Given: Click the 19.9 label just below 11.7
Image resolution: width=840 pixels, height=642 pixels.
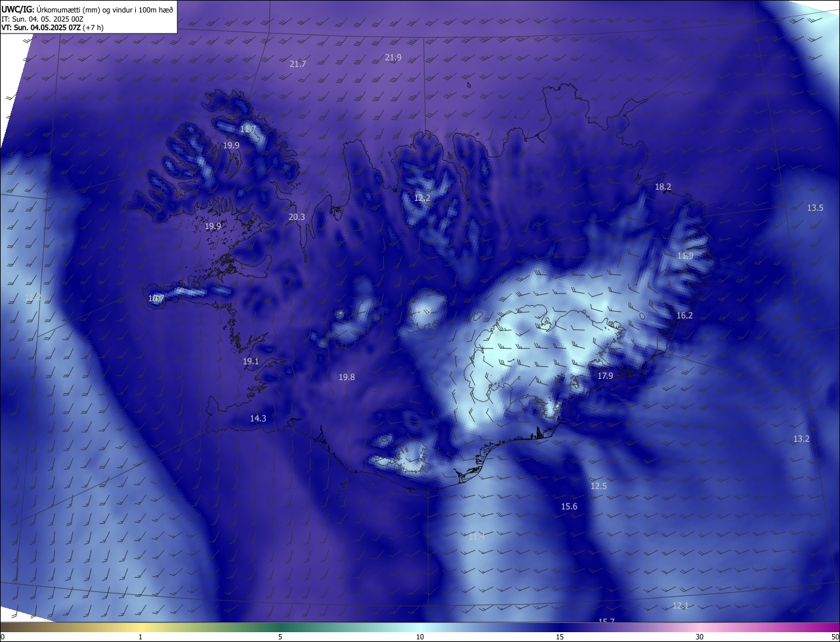Looking at the screenshot, I should [231, 146].
